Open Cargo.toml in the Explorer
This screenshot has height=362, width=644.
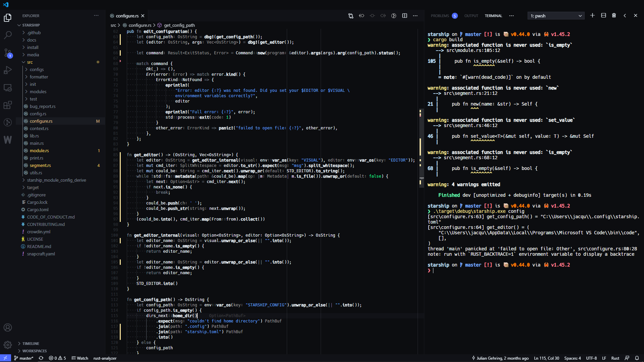point(38,209)
